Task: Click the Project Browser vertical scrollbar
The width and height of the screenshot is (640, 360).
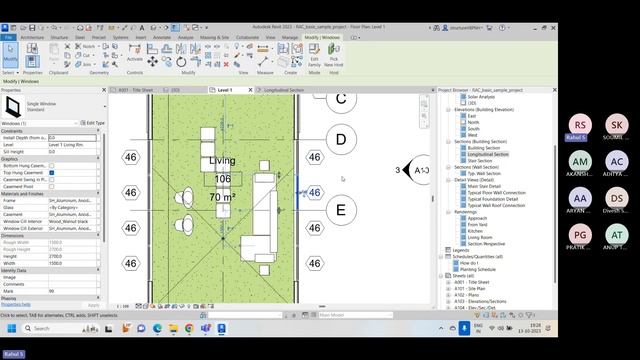Action: [554, 214]
